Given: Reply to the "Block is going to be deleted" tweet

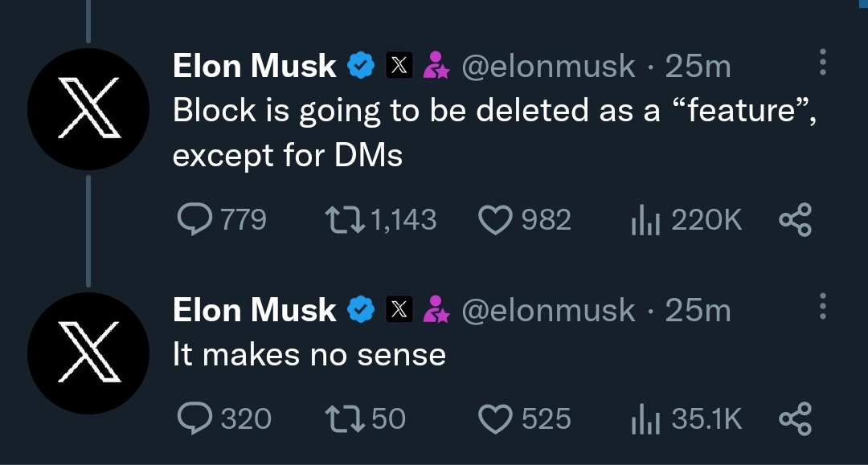Looking at the screenshot, I should click(x=193, y=219).
